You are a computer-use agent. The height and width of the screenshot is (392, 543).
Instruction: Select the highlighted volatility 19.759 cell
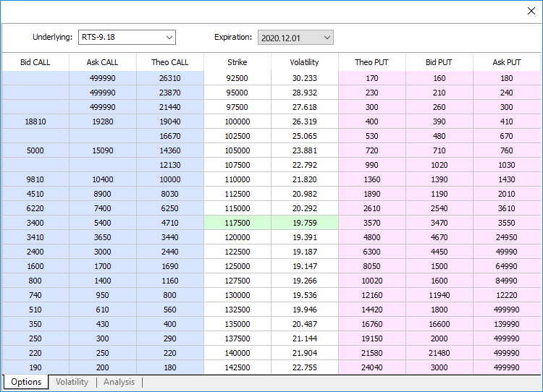[304, 223]
